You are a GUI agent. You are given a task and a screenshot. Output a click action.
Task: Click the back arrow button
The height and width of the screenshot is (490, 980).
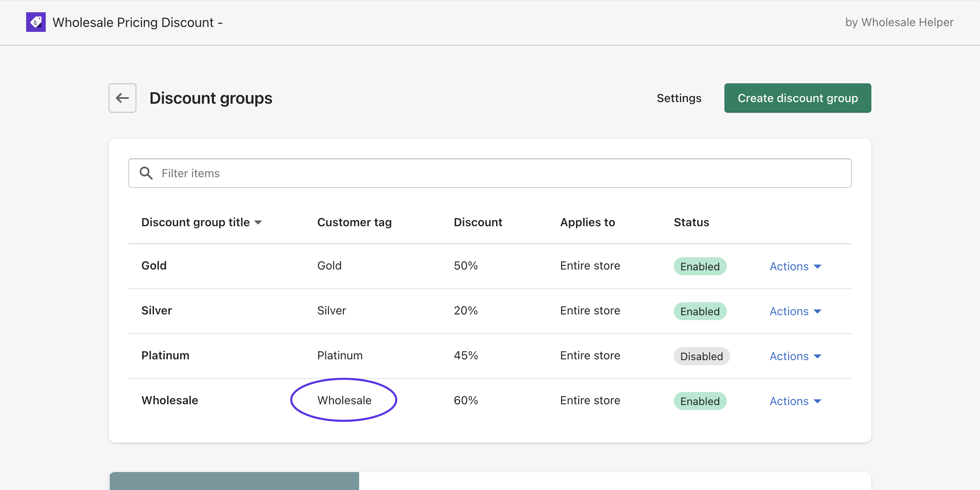pyautogui.click(x=122, y=98)
